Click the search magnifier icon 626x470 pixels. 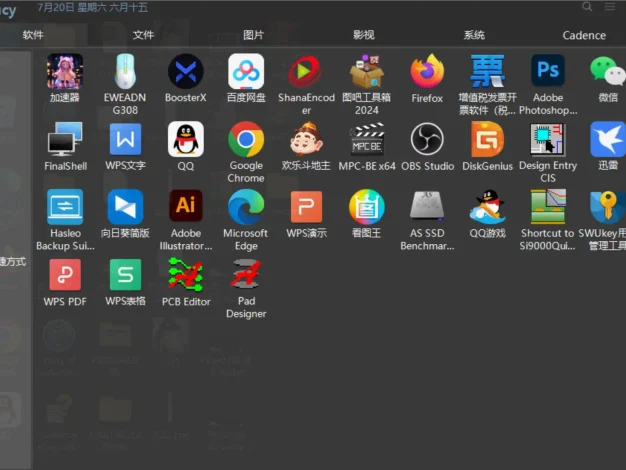point(587,6)
